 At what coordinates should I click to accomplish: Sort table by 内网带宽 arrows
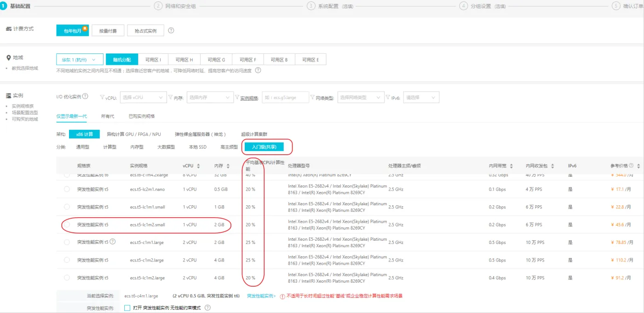pos(512,166)
